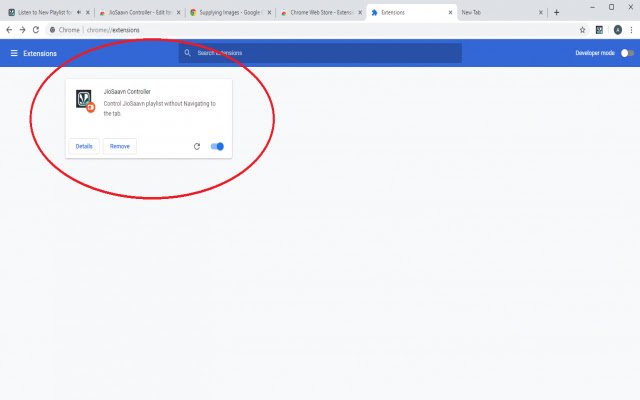Focus the Search extensions field
Screen dimensions: 640x400
point(320,53)
